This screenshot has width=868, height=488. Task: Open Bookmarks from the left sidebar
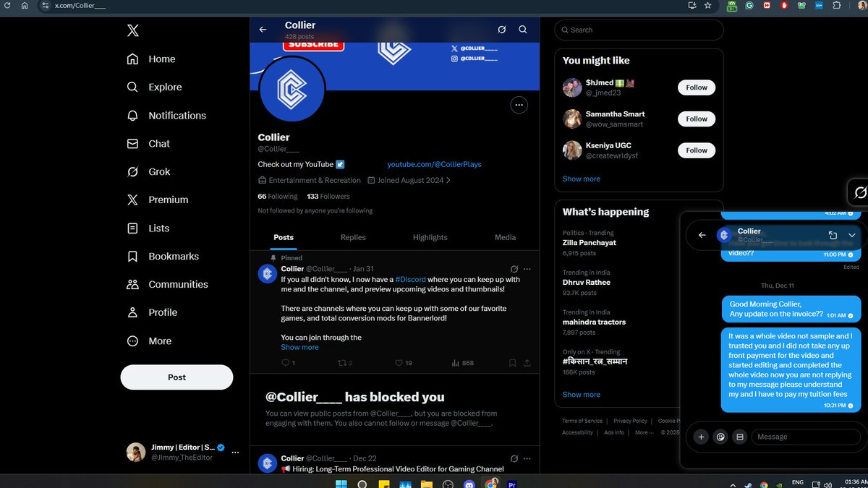click(x=172, y=256)
